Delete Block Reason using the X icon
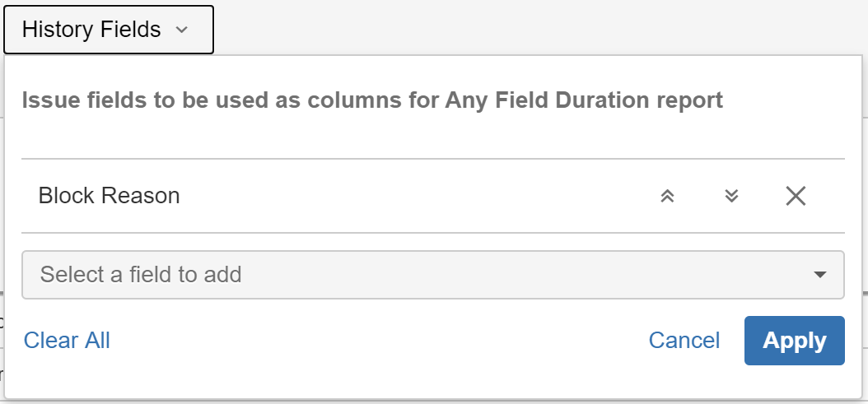Viewport: 868px width, 404px height. point(796,196)
